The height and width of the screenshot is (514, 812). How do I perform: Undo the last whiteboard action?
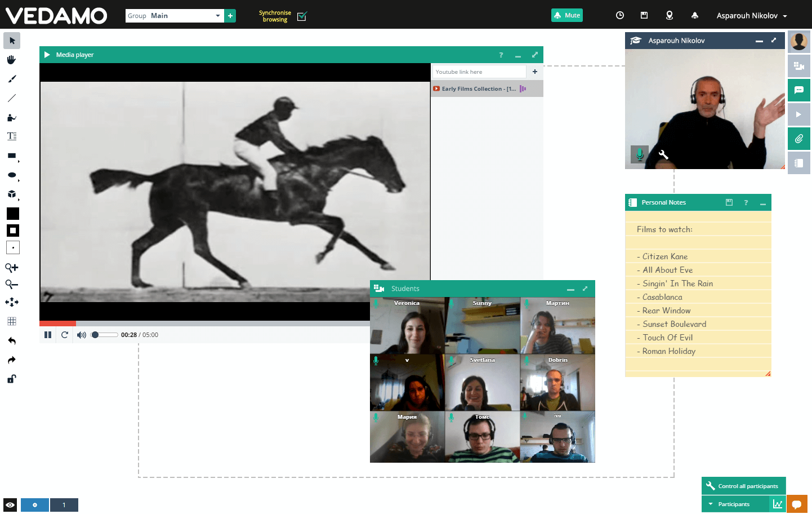[11, 340]
